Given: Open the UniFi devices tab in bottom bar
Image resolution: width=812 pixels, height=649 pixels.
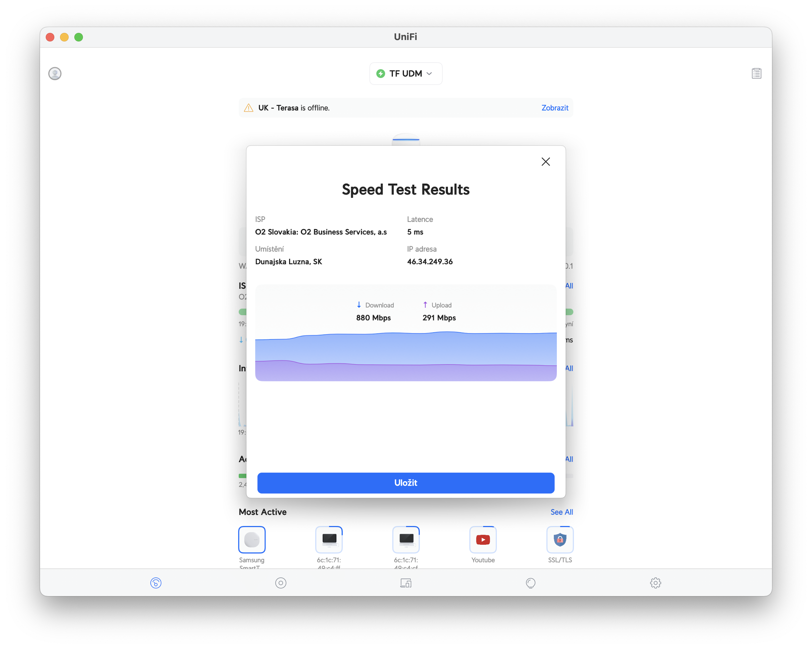Looking at the screenshot, I should 281,583.
